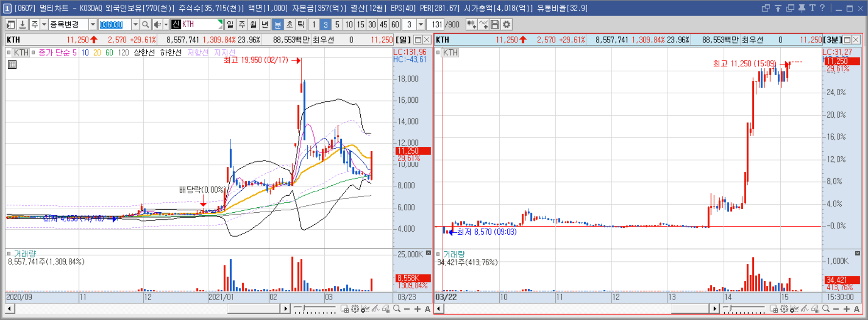Click the 종가 단순 5 moving average label
The height and width of the screenshot is (320, 868).
pos(58,53)
